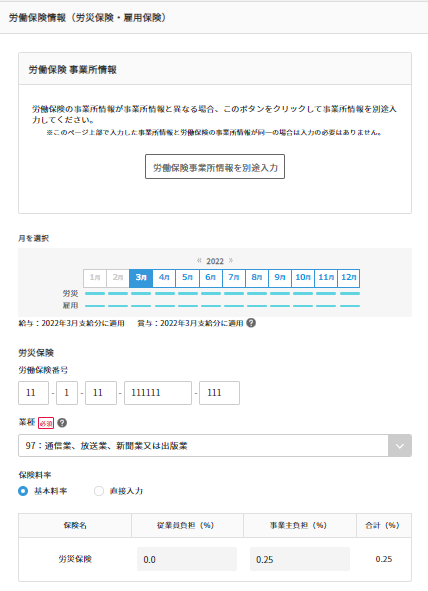Go to next year arrow after 2022
This screenshot has height=591, width=428.
231,260
